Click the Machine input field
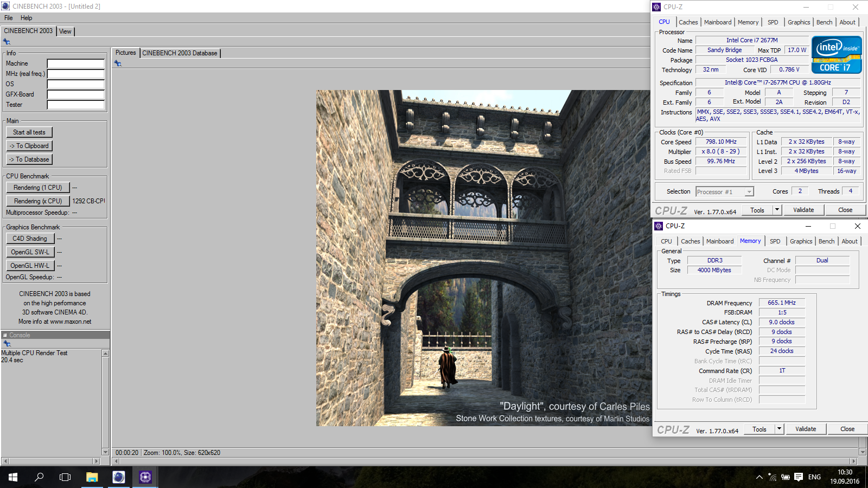 click(75, 63)
